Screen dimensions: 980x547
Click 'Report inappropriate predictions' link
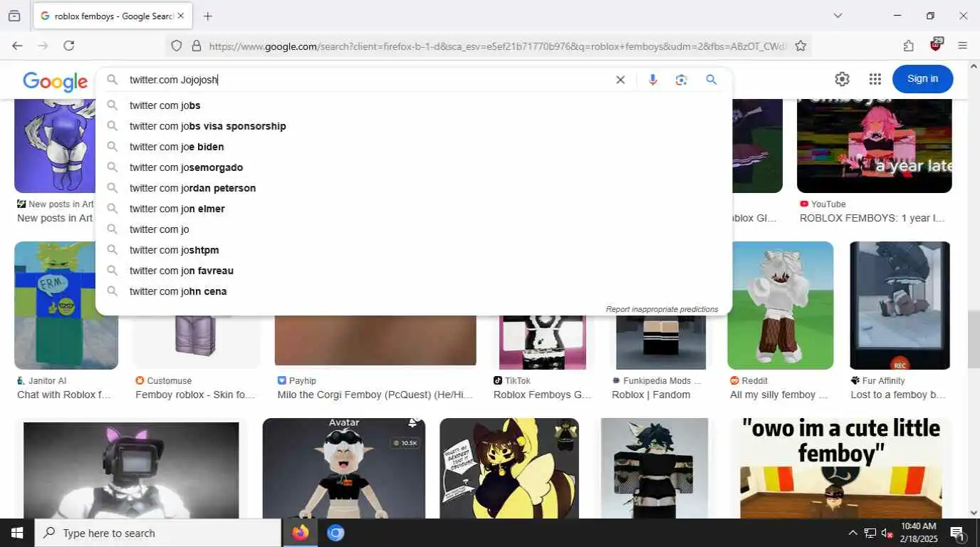(x=662, y=309)
